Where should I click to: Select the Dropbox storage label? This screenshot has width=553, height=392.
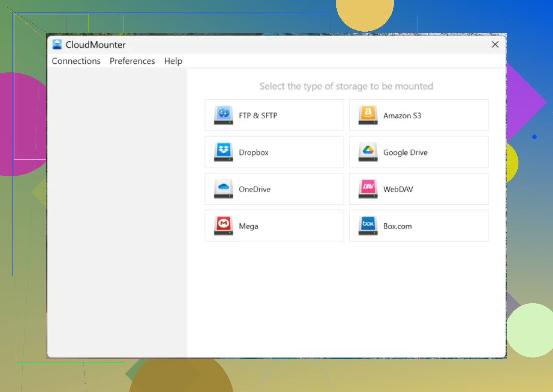click(253, 152)
